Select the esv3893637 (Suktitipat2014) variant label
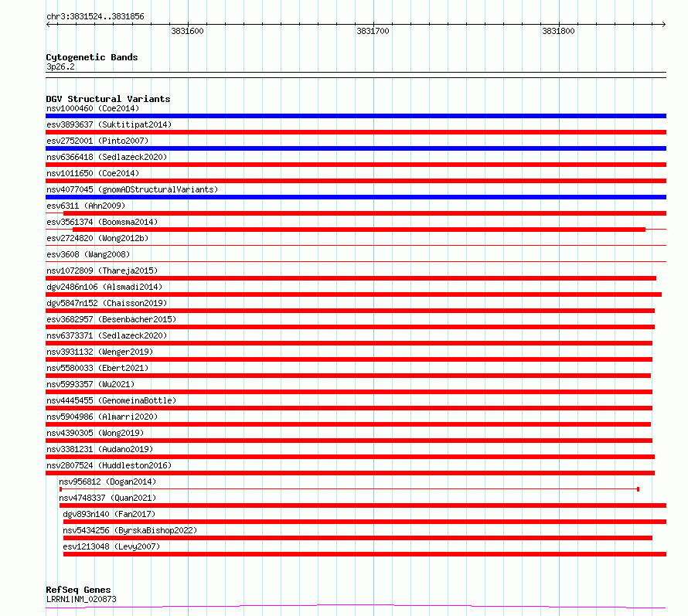This screenshot has height=616, width=688. pos(109,124)
